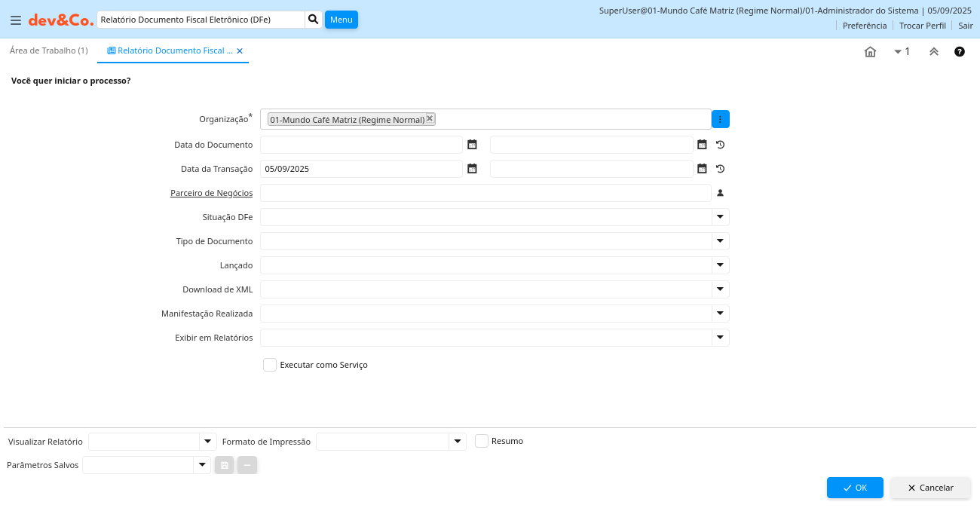Screen dimensions: 980x508
Task: Remove the 01-Mundo Café Matriz organization chip
Action: (430, 118)
